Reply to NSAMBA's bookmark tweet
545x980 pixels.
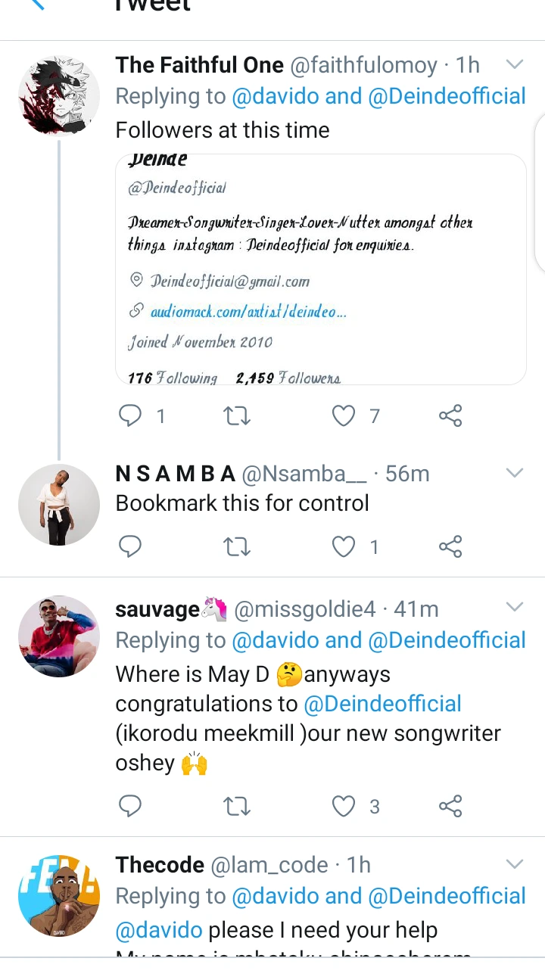click(131, 546)
